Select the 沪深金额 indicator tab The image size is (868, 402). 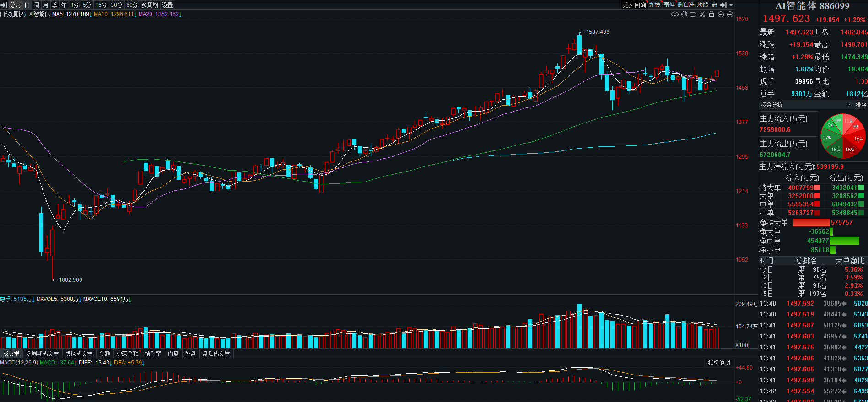point(128,354)
